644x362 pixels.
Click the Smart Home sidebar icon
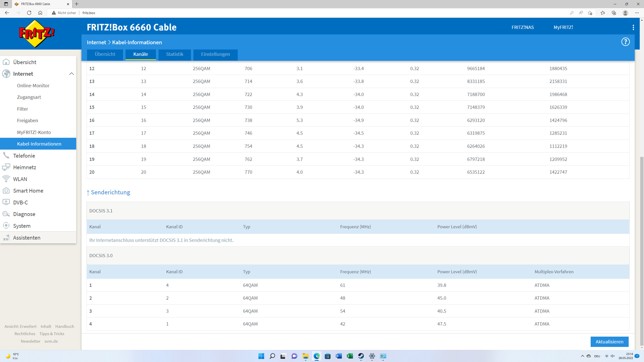pos(6,191)
